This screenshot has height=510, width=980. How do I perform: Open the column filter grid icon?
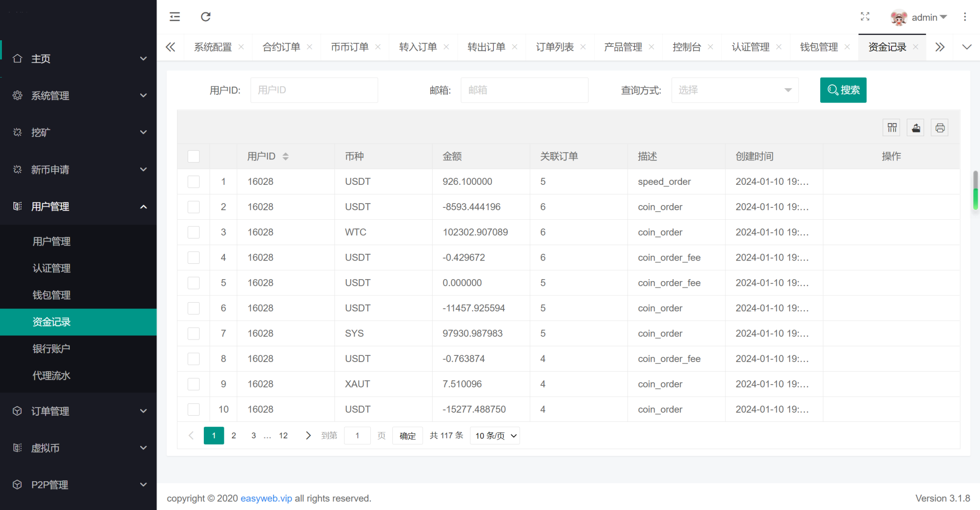tap(892, 128)
